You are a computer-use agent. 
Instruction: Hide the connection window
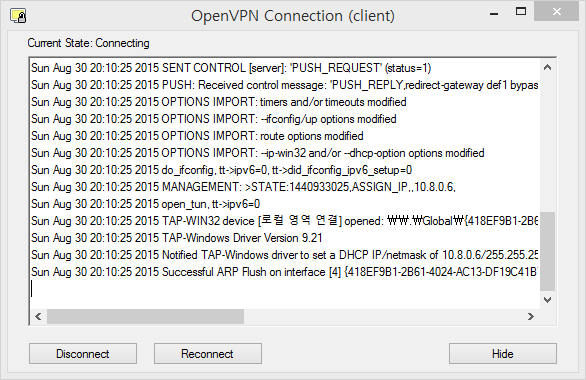tap(503, 353)
